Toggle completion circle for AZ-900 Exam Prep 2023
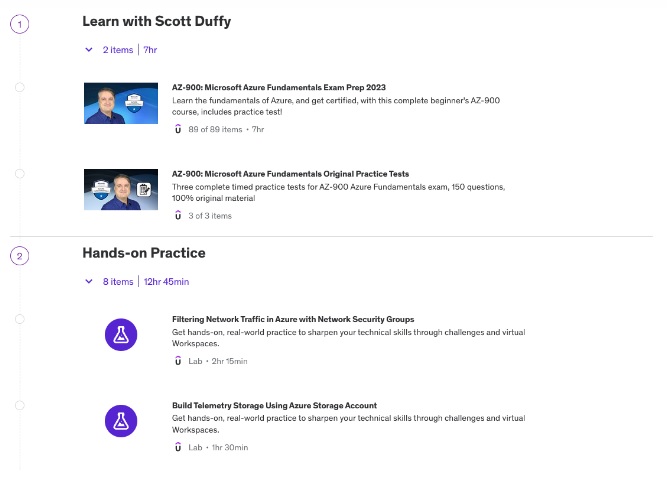Viewport: 667px width, 478px height. (x=20, y=88)
